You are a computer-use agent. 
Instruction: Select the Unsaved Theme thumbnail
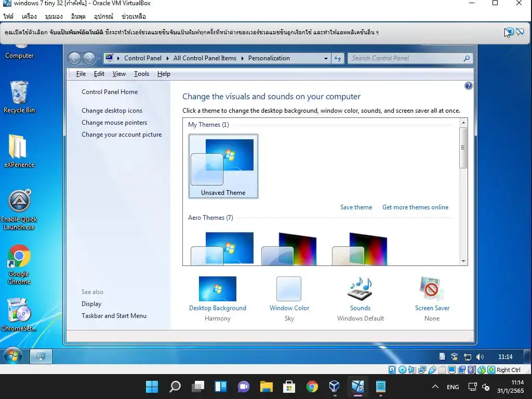point(223,166)
